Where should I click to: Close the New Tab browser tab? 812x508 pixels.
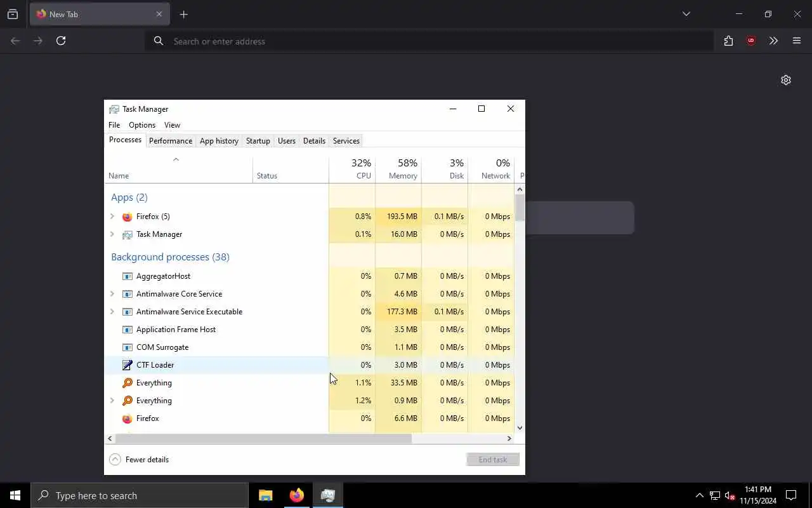click(159, 14)
